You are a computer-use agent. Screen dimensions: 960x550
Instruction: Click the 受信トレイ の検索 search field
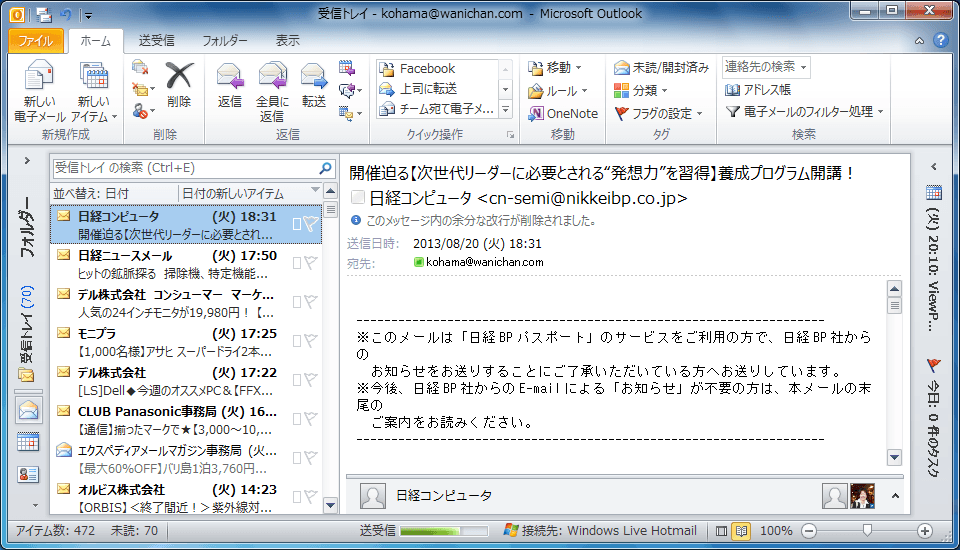pos(185,168)
